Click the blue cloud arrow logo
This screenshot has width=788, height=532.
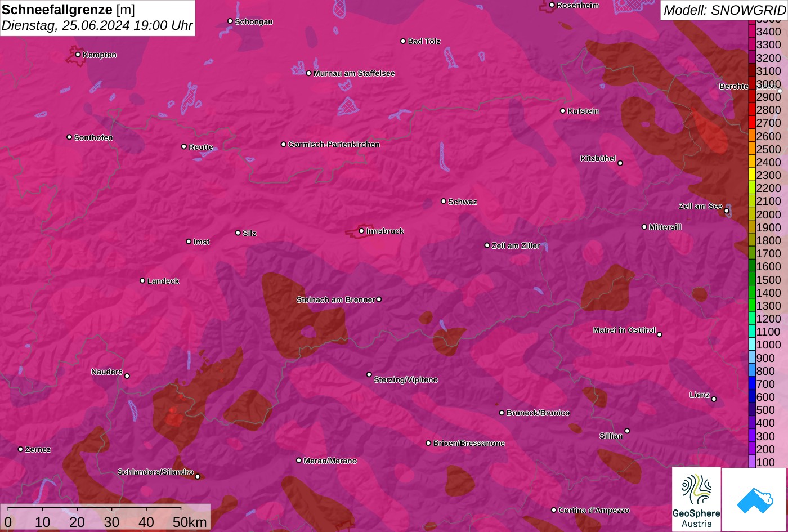click(x=755, y=500)
